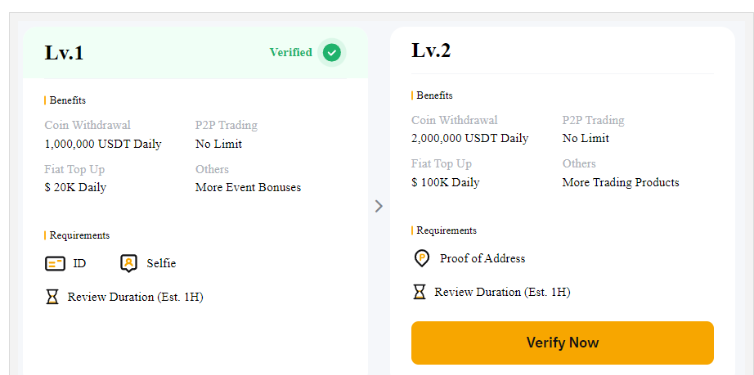Click the Verify Now button

tap(562, 343)
